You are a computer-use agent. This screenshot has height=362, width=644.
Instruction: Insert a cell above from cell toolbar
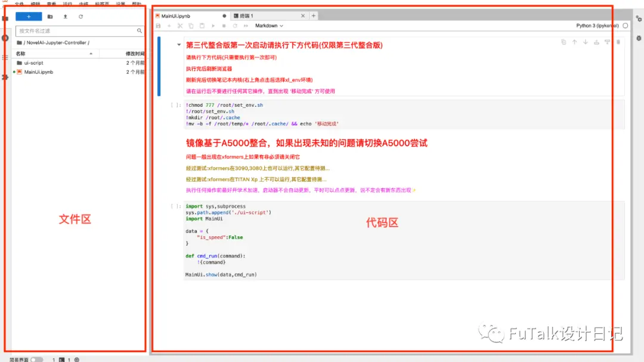(596, 42)
